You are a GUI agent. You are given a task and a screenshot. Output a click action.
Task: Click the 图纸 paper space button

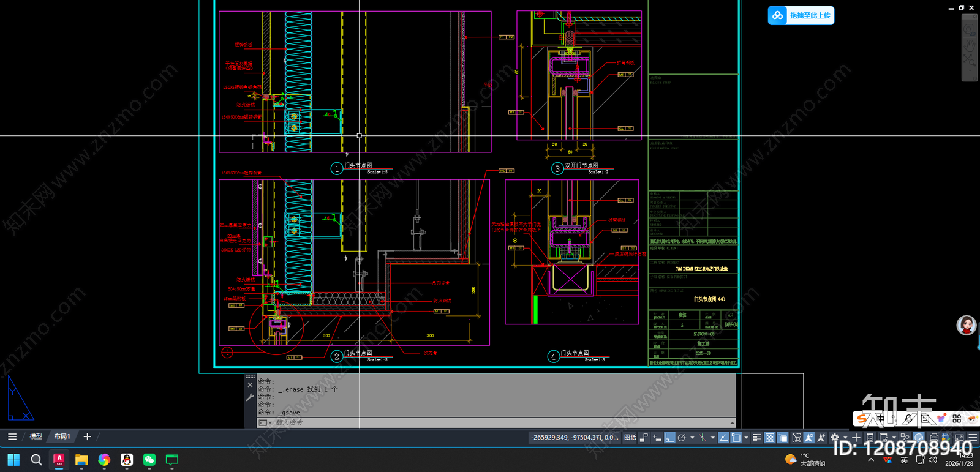tap(630, 438)
